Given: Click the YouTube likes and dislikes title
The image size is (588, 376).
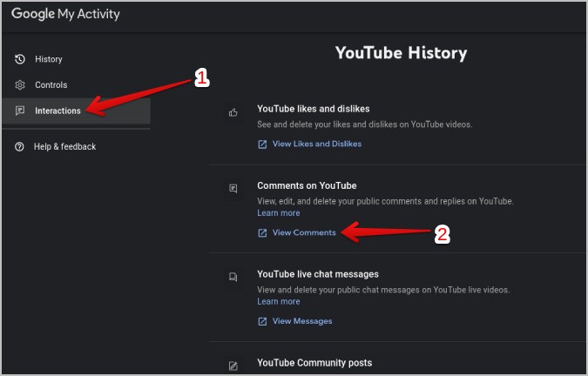Looking at the screenshot, I should (314, 109).
